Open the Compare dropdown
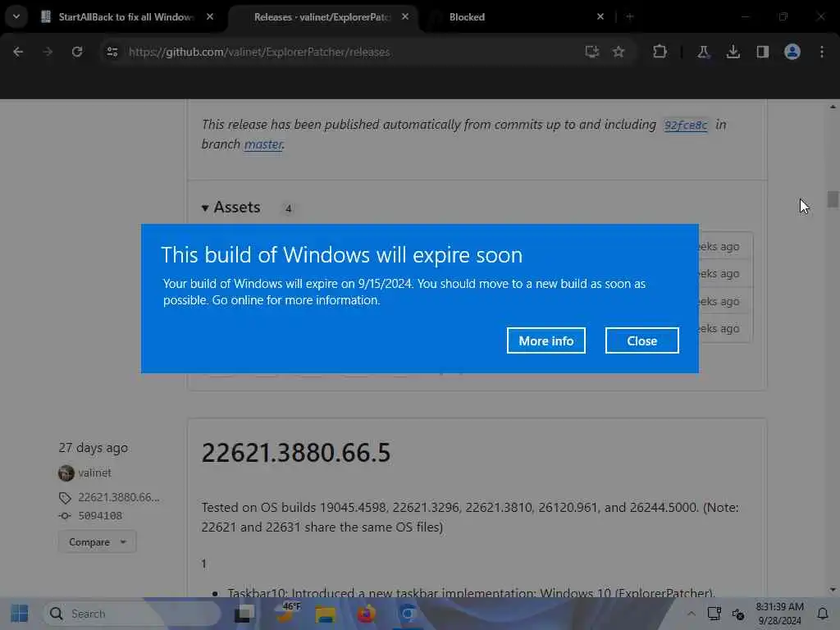This screenshot has height=630, width=840. (97, 542)
